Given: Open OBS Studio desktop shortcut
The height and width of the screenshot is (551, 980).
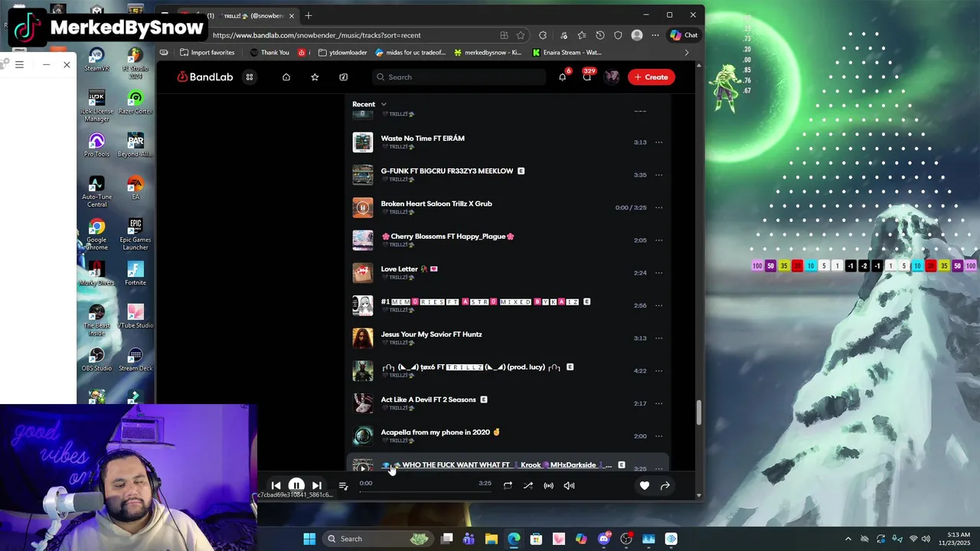Looking at the screenshot, I should click(x=96, y=360).
